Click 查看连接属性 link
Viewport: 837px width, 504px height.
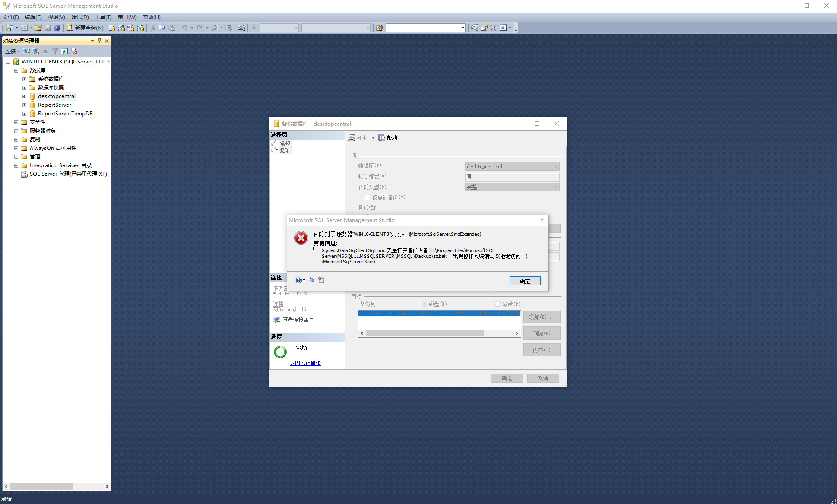[x=298, y=320]
